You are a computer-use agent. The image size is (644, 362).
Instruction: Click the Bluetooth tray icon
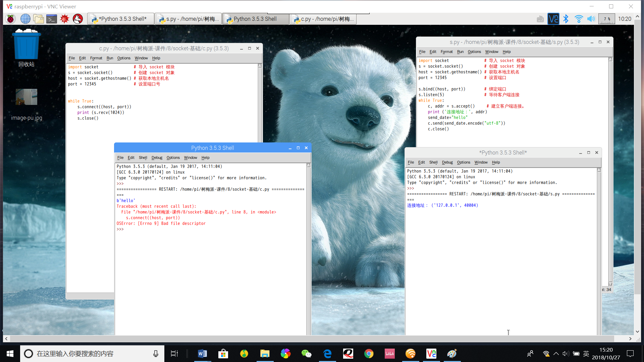click(x=566, y=19)
